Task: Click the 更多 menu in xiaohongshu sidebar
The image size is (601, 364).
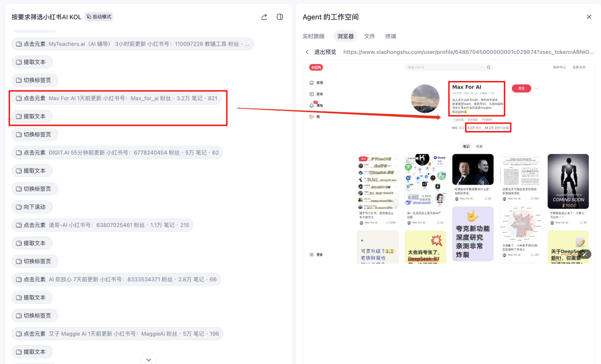Action: [x=316, y=255]
